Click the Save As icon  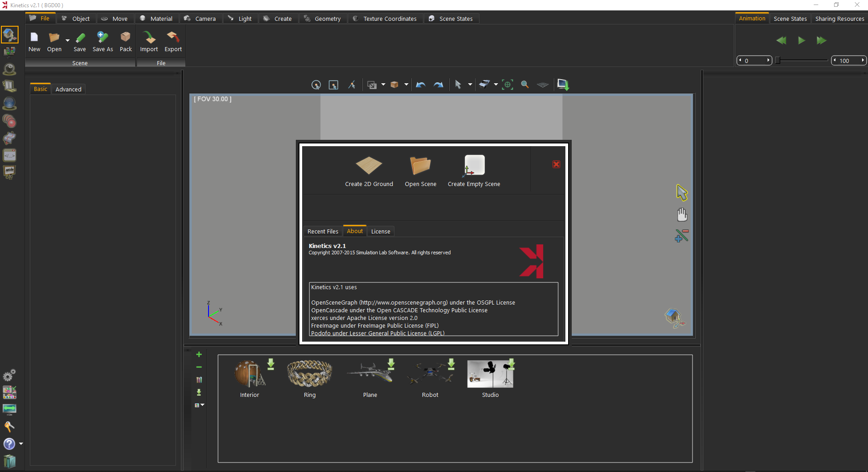coord(103,38)
